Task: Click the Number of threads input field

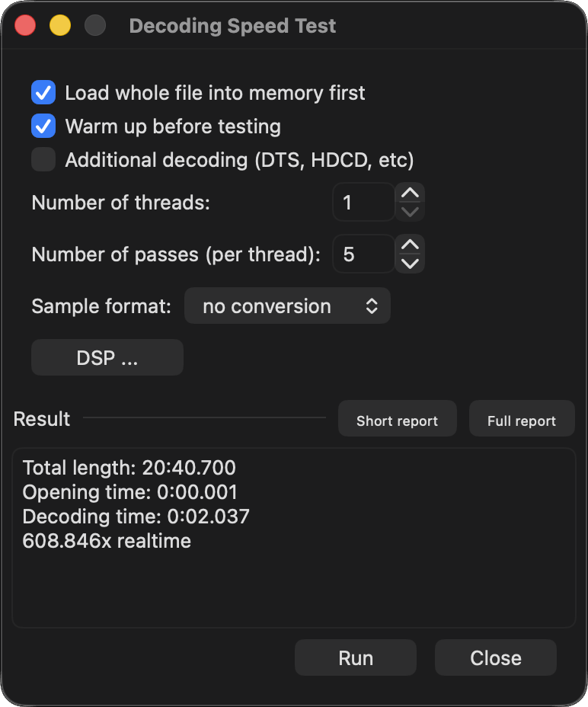Action: [364, 202]
